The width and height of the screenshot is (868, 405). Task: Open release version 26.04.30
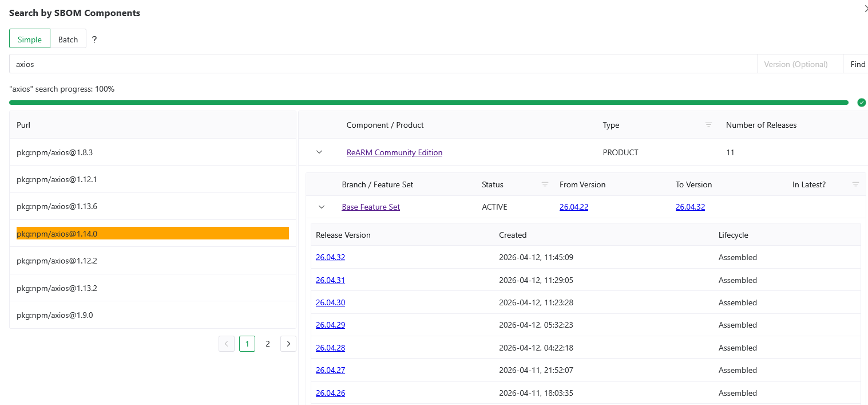[330, 302]
